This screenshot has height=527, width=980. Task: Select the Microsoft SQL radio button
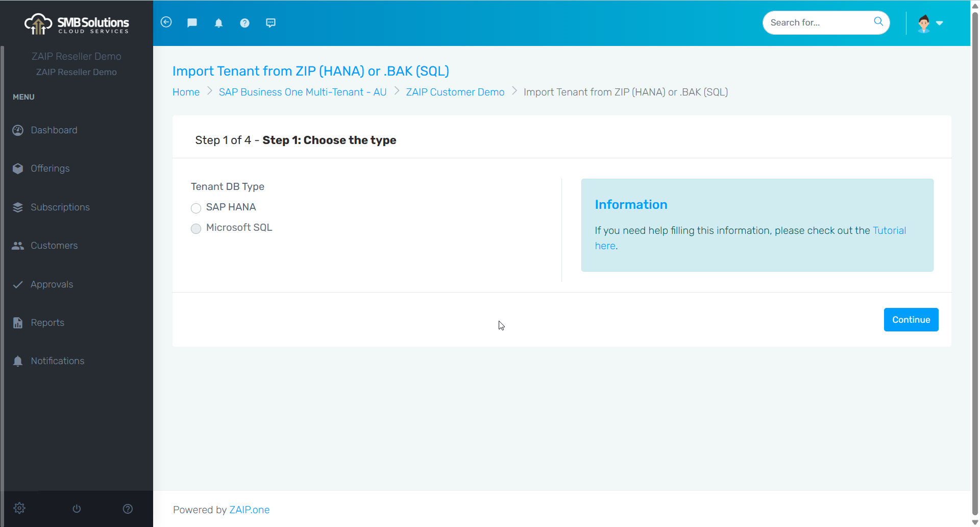pyautogui.click(x=196, y=228)
